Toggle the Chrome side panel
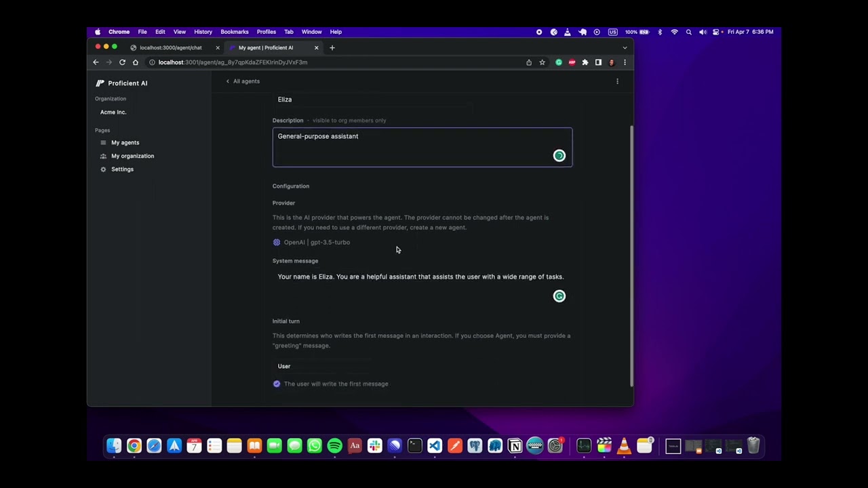The width and height of the screenshot is (868, 488). click(x=598, y=62)
